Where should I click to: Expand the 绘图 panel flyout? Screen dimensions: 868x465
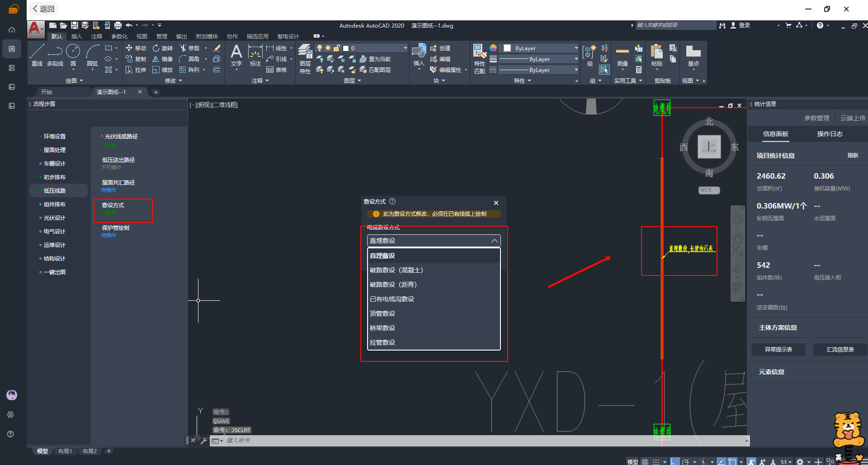pyautogui.click(x=75, y=81)
